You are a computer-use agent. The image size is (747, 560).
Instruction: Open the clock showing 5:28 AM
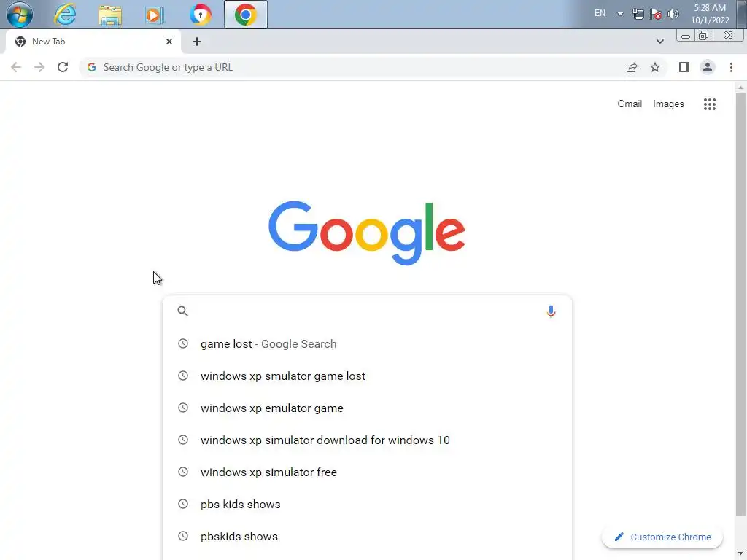[x=710, y=14]
